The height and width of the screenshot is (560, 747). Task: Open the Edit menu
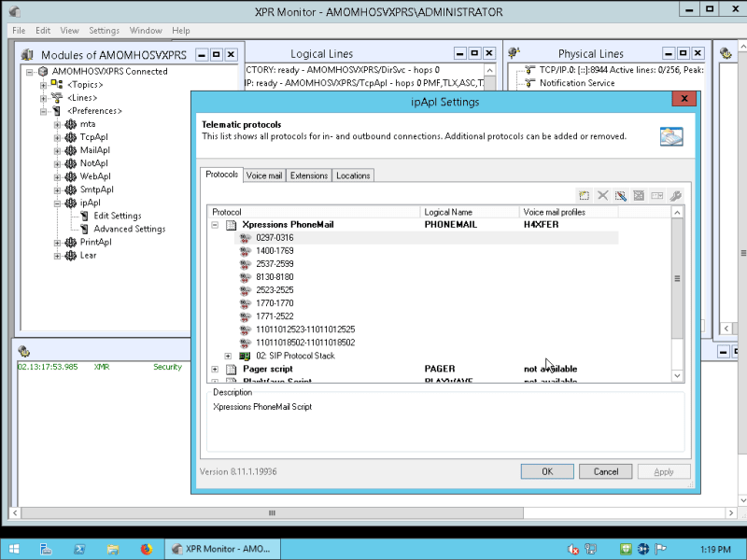[43, 31]
